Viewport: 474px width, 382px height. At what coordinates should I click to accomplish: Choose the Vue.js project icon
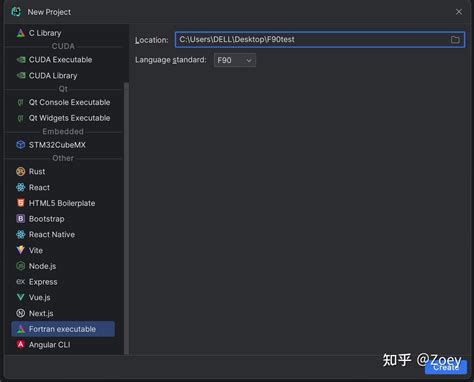pyautogui.click(x=21, y=297)
